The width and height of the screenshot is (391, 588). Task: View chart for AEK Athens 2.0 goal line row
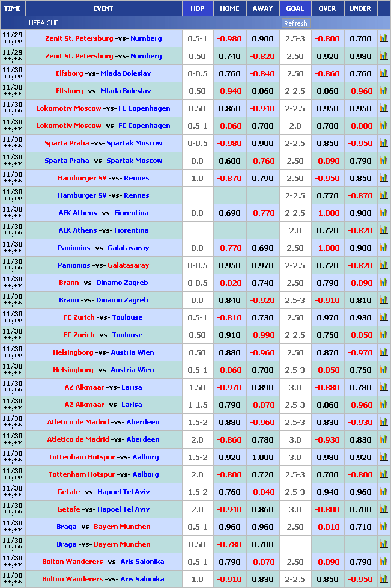click(383, 230)
